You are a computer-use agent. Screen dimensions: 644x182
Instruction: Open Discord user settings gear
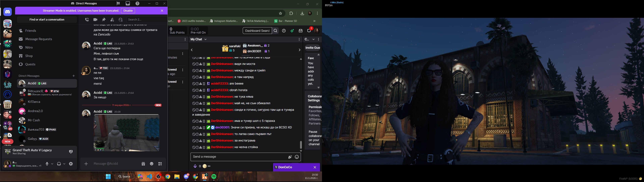71,164
